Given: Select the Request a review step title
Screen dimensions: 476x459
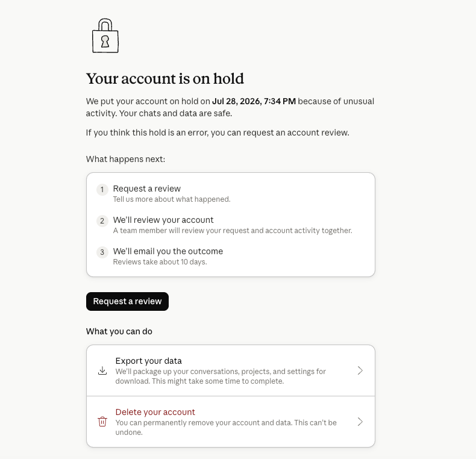Looking at the screenshot, I should [147, 189].
